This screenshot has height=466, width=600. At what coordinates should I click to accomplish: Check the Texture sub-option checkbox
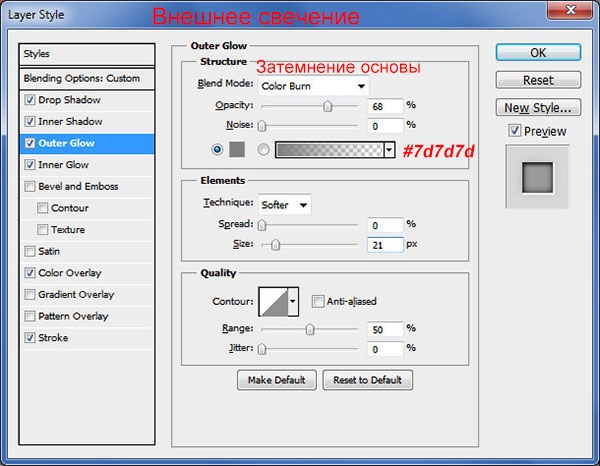[x=42, y=230]
